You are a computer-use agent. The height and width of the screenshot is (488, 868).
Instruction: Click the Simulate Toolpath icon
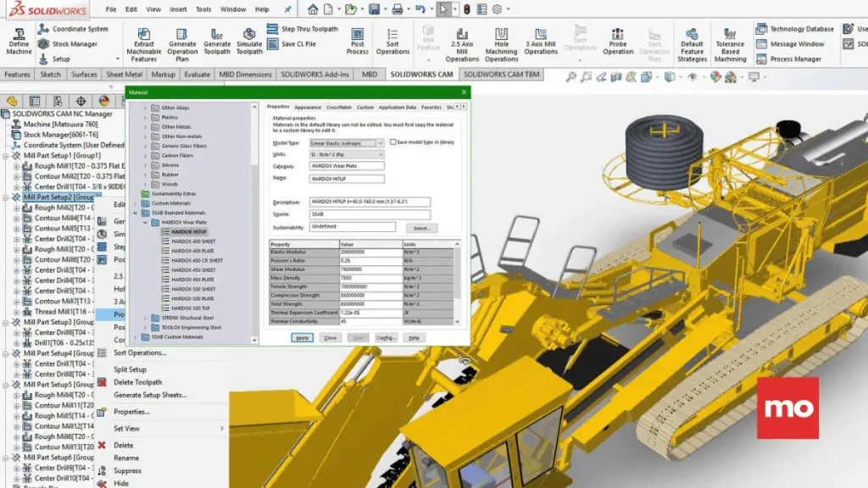[x=249, y=34]
